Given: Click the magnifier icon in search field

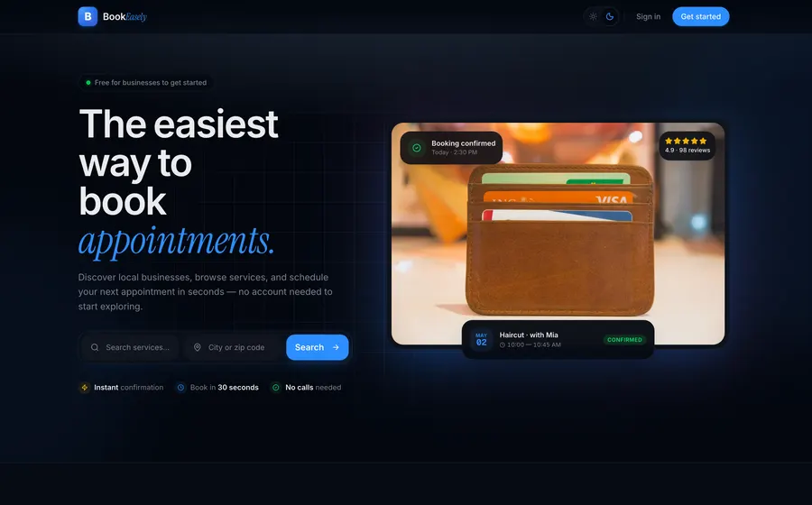Looking at the screenshot, I should pos(95,347).
